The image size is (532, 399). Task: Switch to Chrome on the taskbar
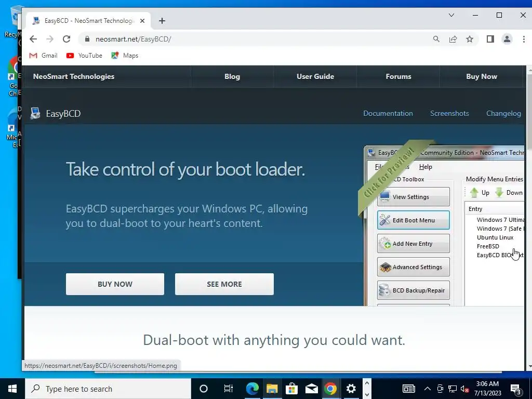click(330, 389)
